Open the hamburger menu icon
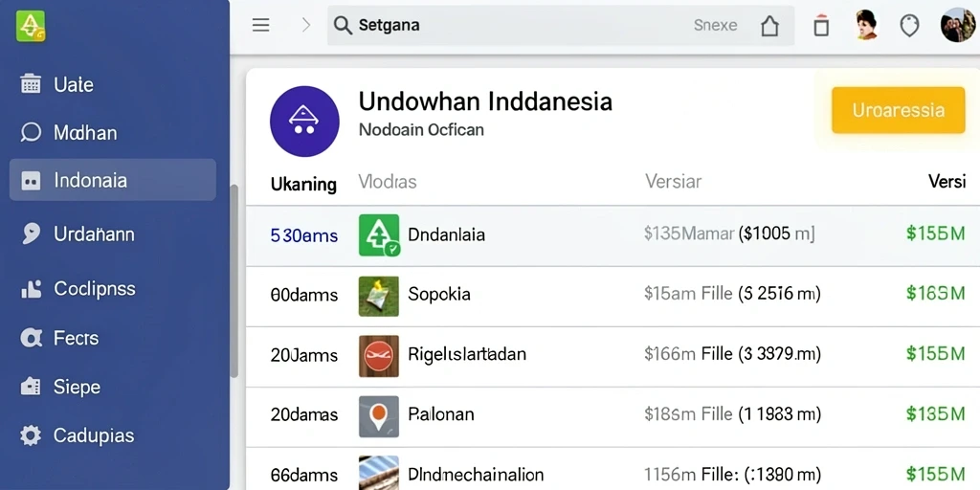This screenshot has height=490, width=980. point(260,25)
